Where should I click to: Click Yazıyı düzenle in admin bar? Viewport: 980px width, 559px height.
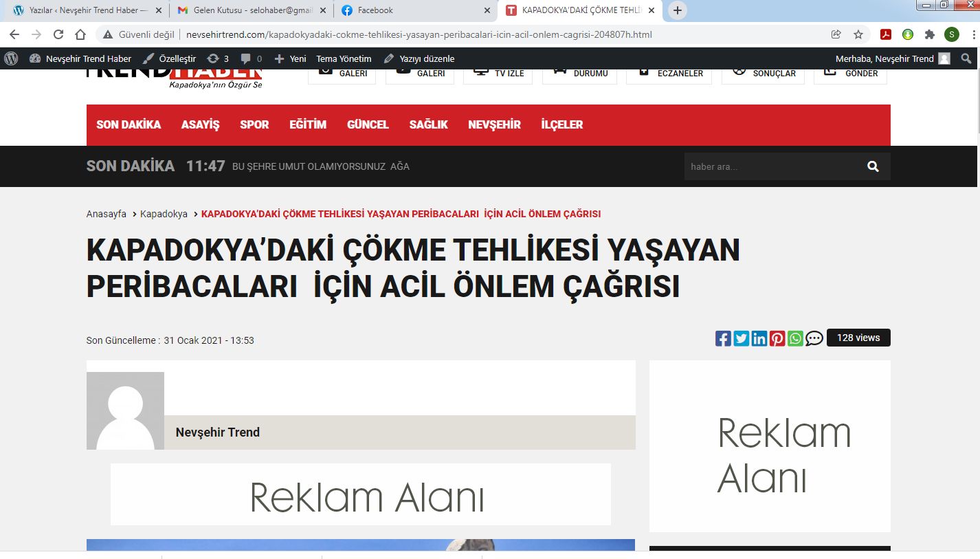[x=419, y=58]
